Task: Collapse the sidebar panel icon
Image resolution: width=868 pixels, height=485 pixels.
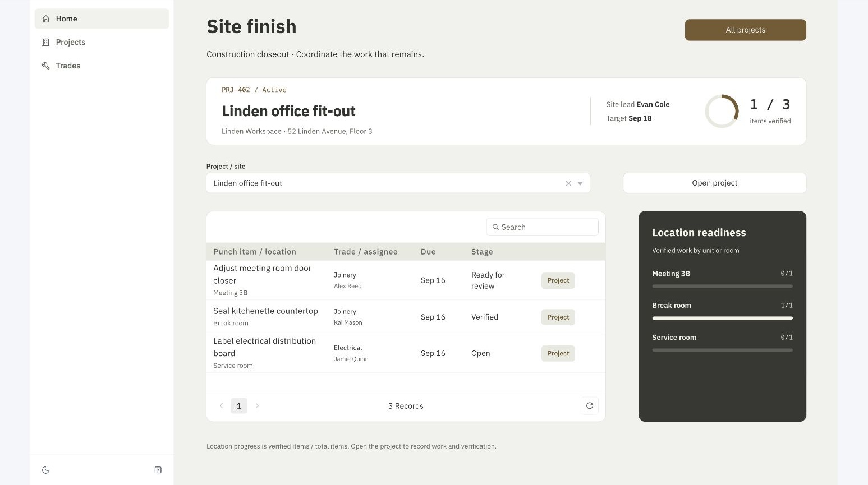Action: [x=158, y=470]
